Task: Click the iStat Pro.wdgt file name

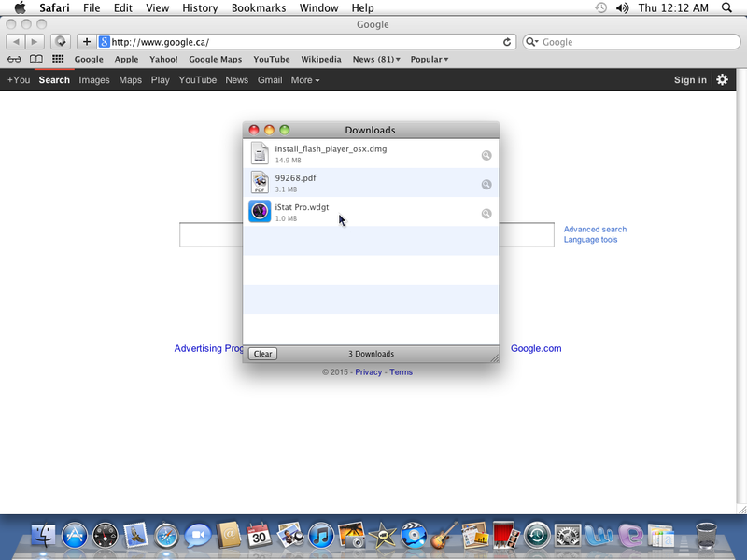Action: point(302,207)
